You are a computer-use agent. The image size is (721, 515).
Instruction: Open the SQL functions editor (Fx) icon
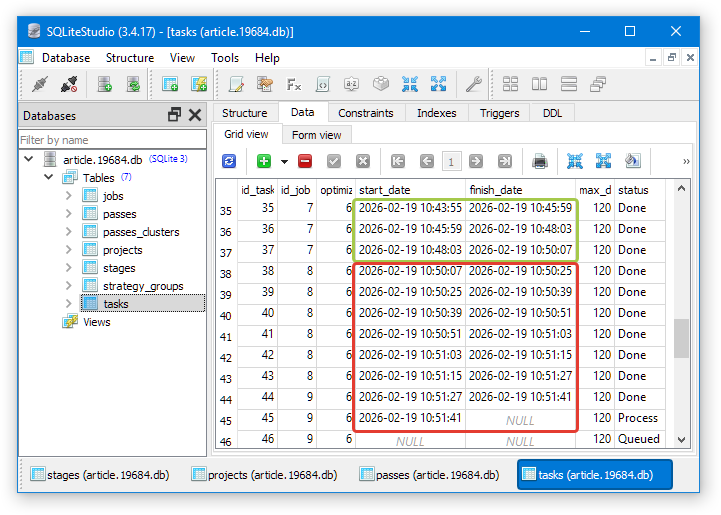pyautogui.click(x=294, y=85)
